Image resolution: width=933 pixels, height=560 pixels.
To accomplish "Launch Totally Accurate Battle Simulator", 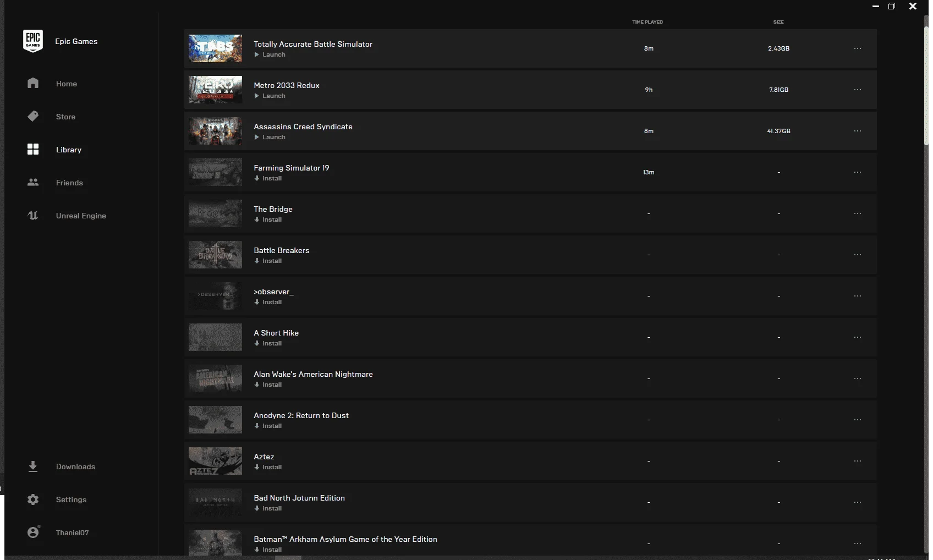I will [x=270, y=54].
